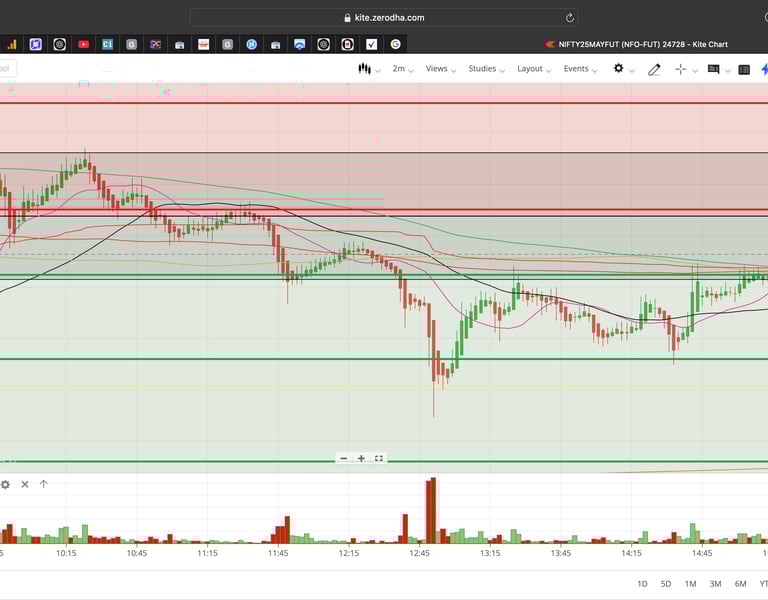This screenshot has width=768, height=600.
Task: Open chart settings gear in toolbar
Action: [619, 69]
